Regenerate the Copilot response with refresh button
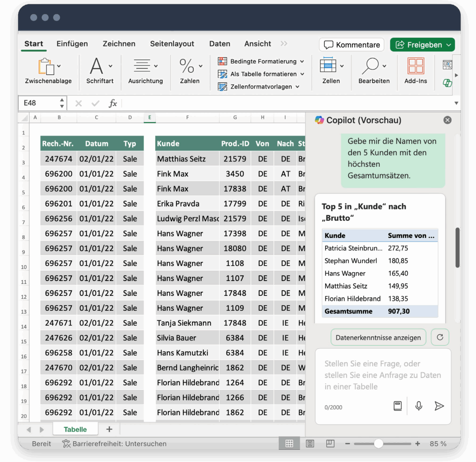The width and height of the screenshot is (476, 462). (440, 337)
